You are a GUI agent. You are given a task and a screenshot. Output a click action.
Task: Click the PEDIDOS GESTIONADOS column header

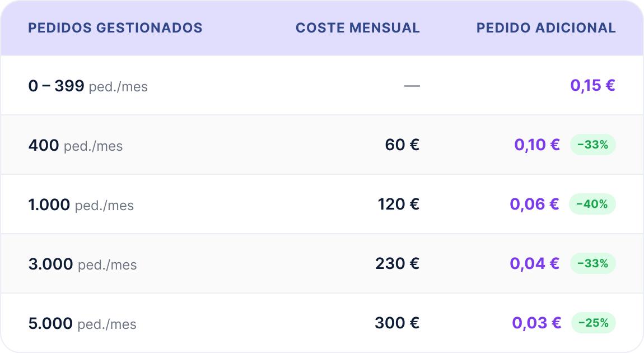click(x=115, y=27)
